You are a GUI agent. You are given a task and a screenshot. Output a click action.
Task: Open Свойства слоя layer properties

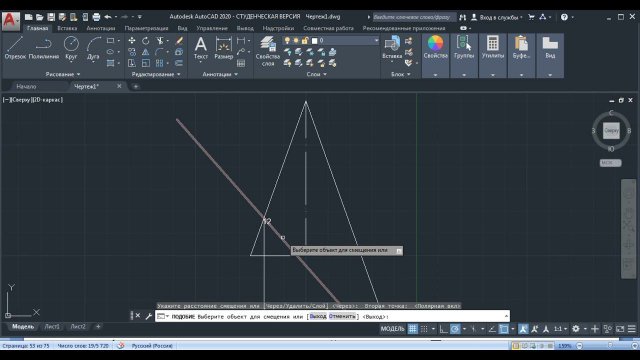[x=268, y=51]
